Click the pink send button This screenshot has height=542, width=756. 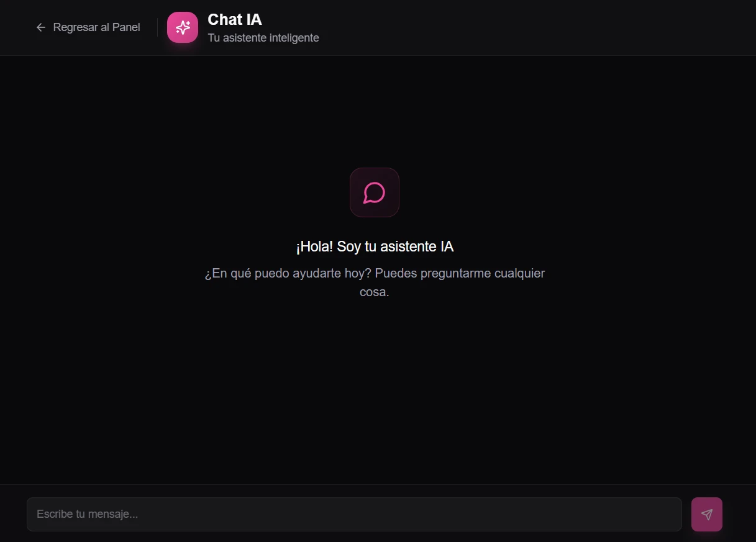707,514
